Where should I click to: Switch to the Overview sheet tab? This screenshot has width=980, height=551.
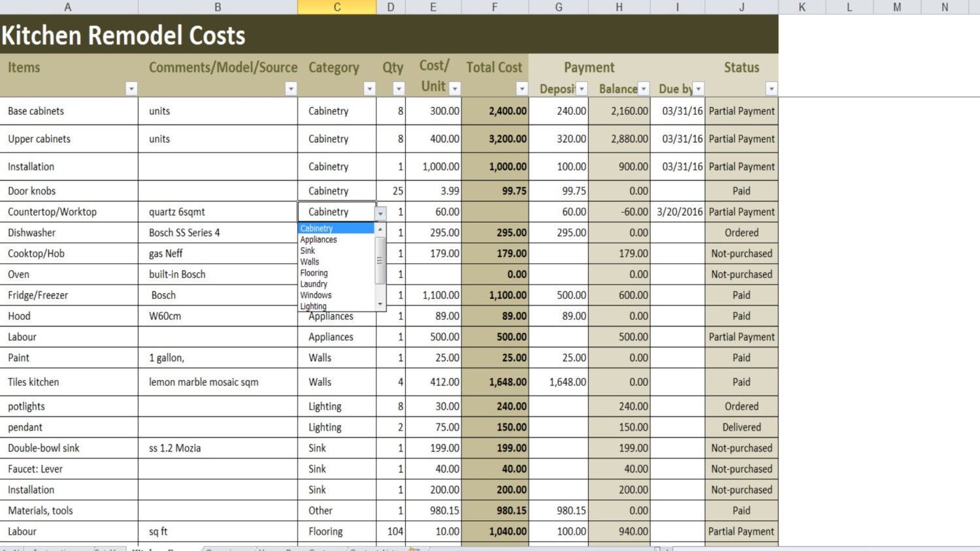(x=225, y=548)
